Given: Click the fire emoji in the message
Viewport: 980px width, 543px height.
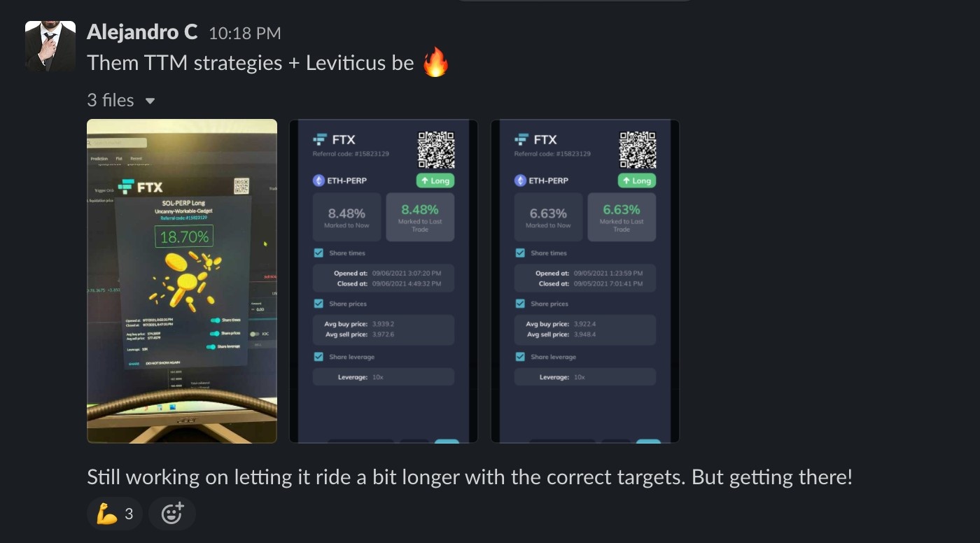Looking at the screenshot, I should tap(435, 63).
